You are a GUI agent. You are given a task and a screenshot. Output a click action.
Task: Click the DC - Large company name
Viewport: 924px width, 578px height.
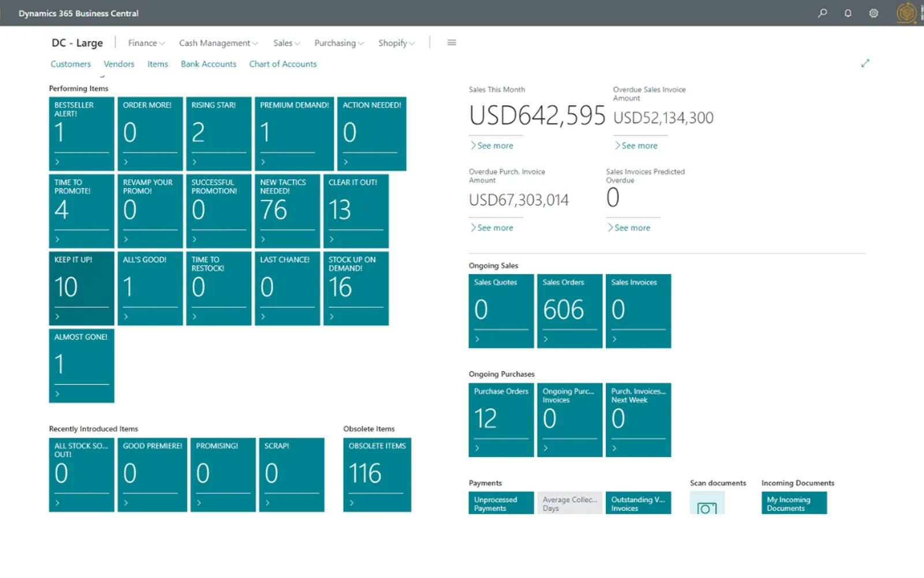(x=77, y=43)
